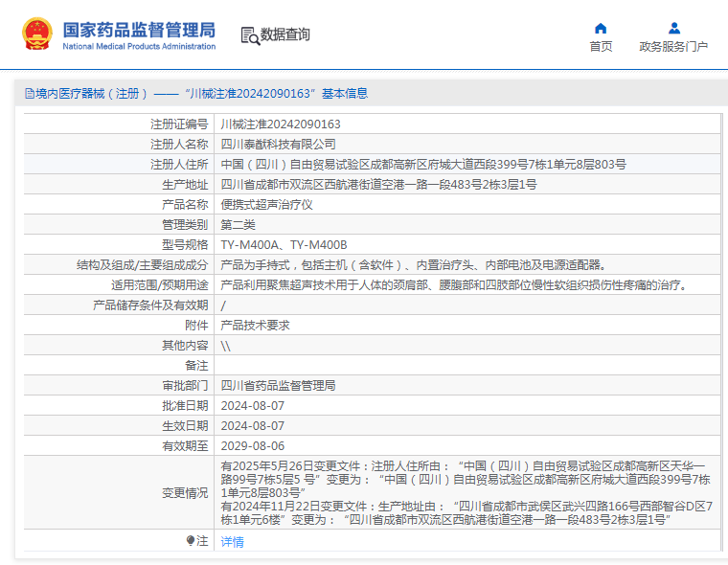This screenshot has width=728, height=565.
Task: Select the expiry date 2029-08-06
Action: [253, 446]
